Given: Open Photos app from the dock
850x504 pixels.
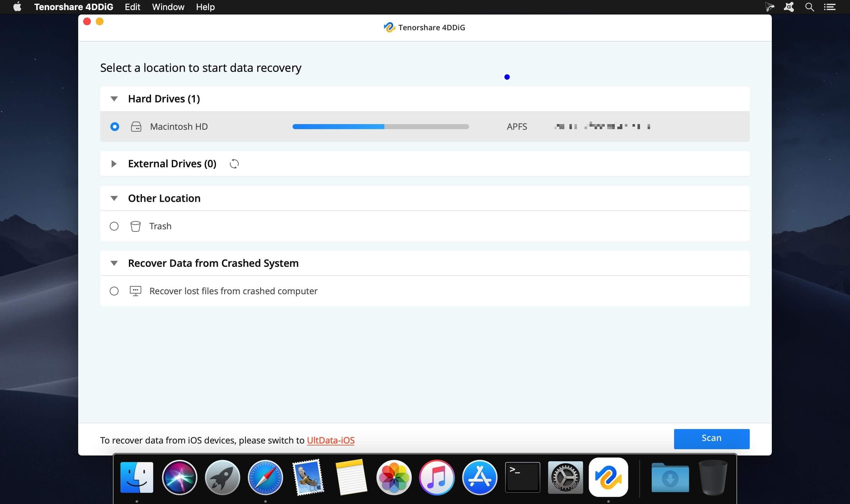Looking at the screenshot, I should tap(393, 477).
